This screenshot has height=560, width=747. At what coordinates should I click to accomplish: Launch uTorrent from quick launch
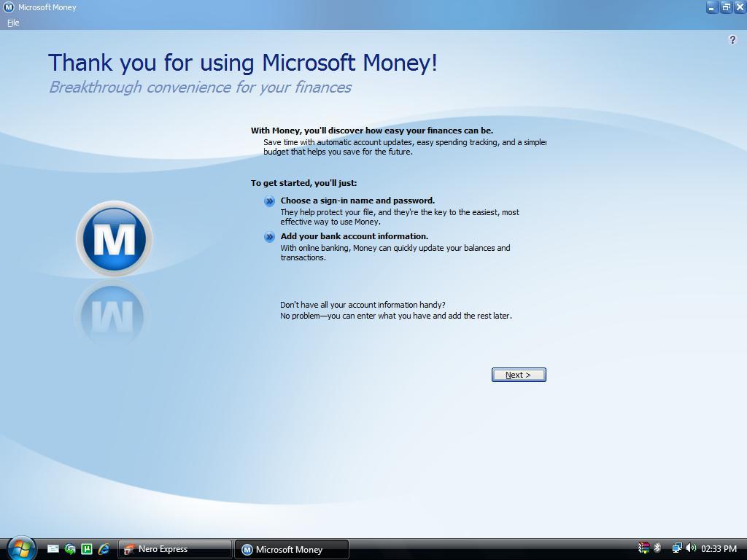click(87, 549)
